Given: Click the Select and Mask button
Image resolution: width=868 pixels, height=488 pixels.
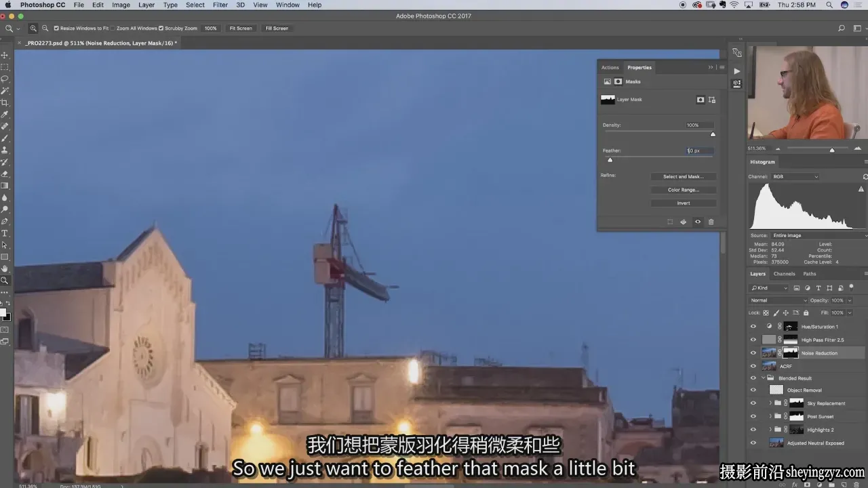Looking at the screenshot, I should click(x=683, y=177).
